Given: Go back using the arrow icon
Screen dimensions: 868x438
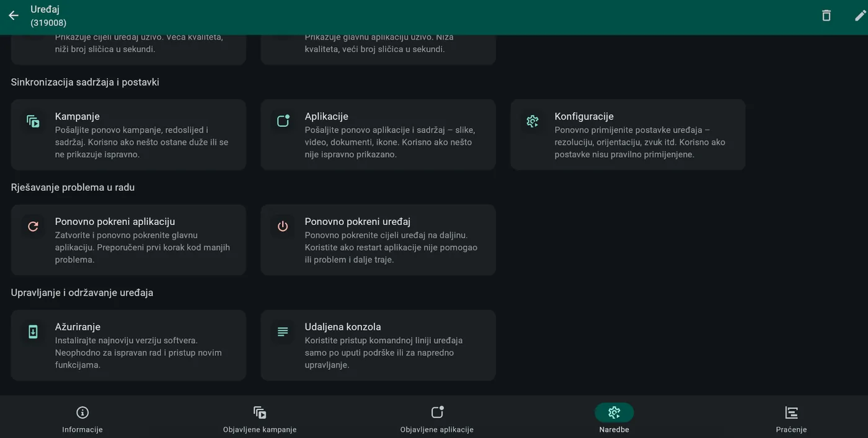Looking at the screenshot, I should pyautogui.click(x=14, y=15).
